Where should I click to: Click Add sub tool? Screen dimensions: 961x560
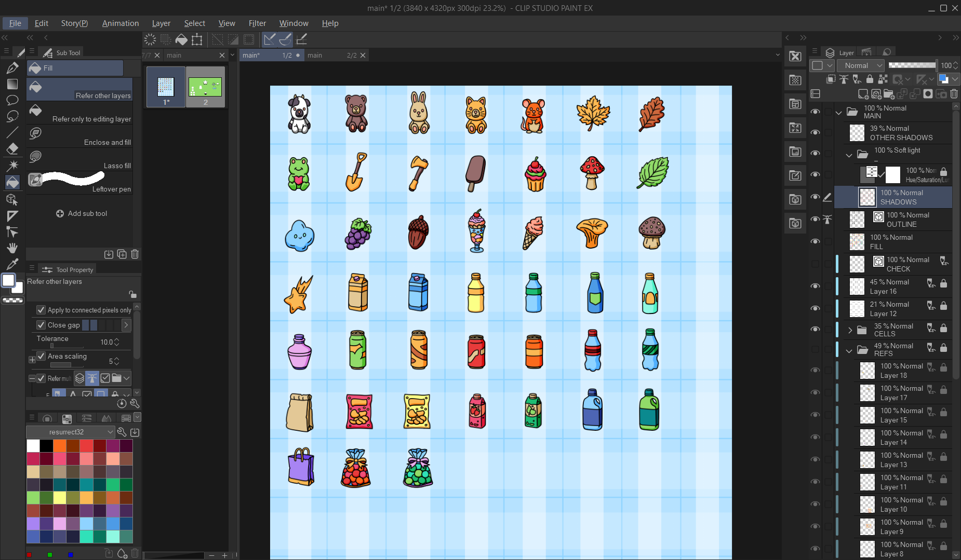point(82,213)
